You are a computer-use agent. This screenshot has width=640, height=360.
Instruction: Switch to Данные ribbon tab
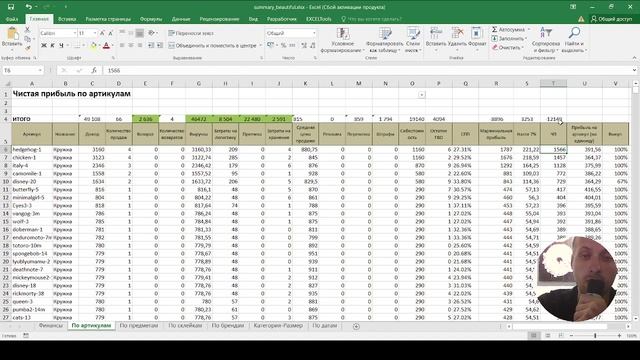click(x=181, y=19)
